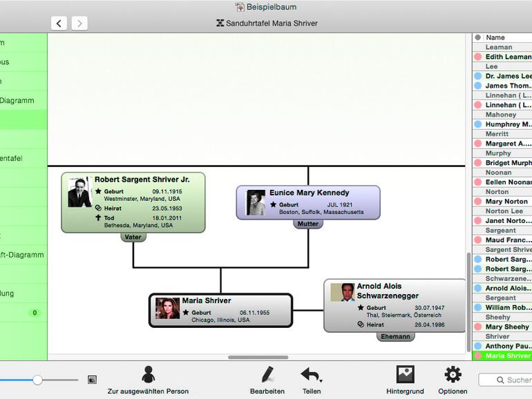Select Maud Franc... in the list
The image size is (532, 399).
pos(502,240)
